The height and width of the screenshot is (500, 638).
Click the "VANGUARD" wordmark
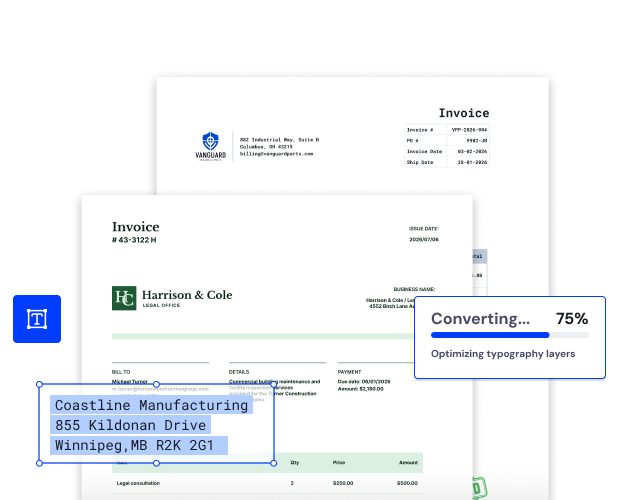click(210, 155)
